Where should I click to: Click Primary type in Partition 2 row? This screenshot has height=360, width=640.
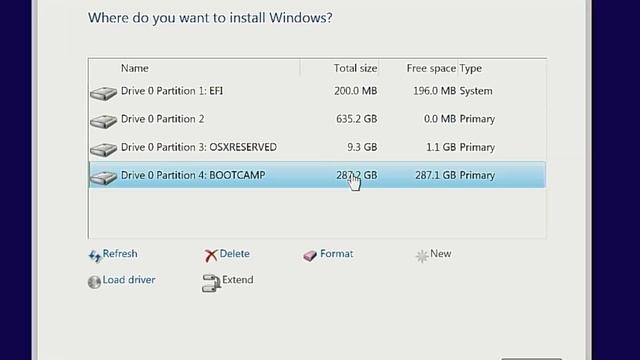click(477, 119)
